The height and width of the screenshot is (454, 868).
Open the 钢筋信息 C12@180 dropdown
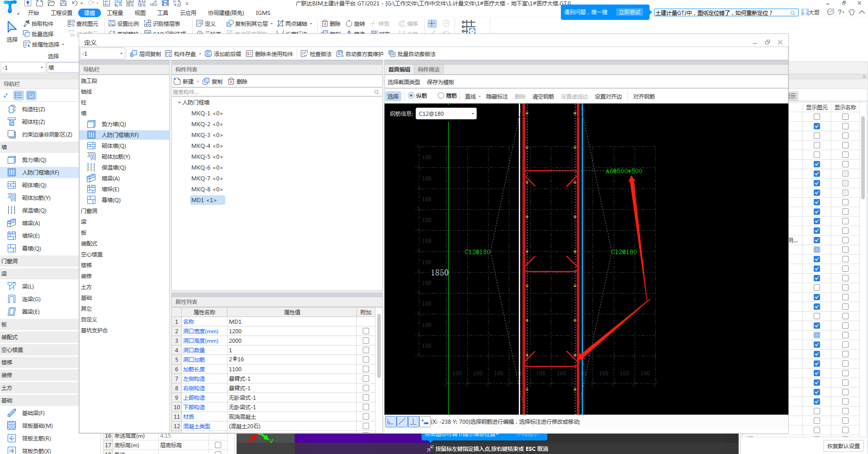(x=446, y=113)
